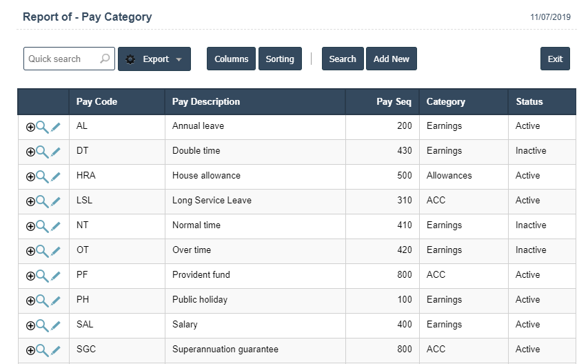
Task: Click the Search button in toolbar
Action: click(343, 59)
